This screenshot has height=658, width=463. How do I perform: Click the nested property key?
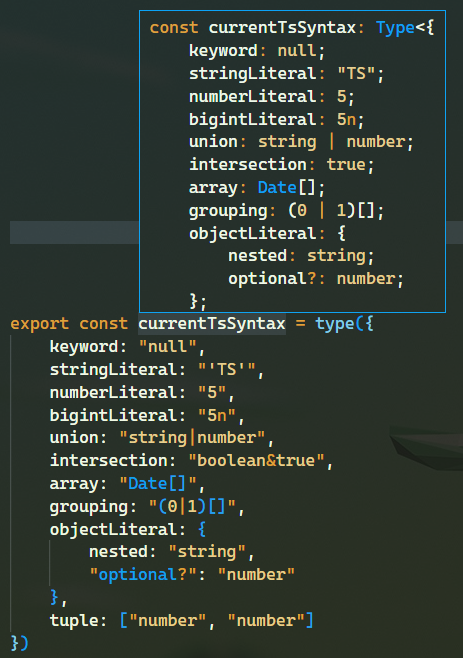[x=118, y=552]
